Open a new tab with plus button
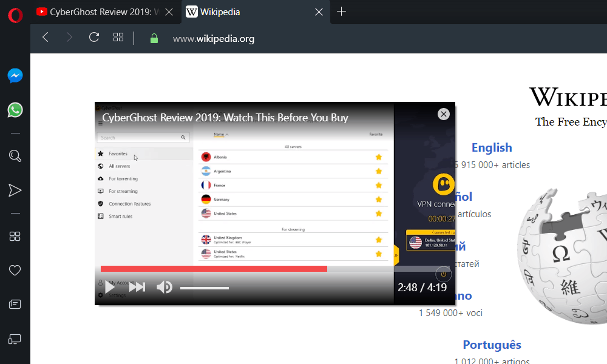 (342, 12)
